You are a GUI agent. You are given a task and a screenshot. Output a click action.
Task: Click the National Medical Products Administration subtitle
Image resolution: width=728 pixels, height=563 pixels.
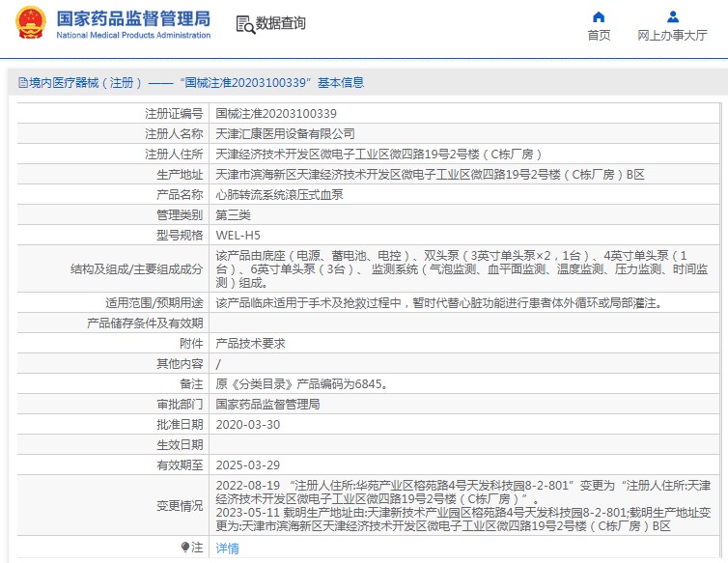pos(133,36)
